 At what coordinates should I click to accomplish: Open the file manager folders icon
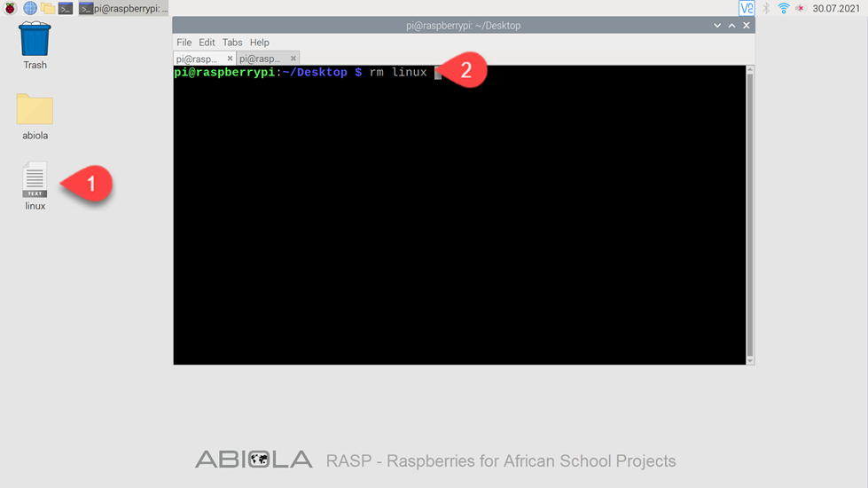(48, 8)
